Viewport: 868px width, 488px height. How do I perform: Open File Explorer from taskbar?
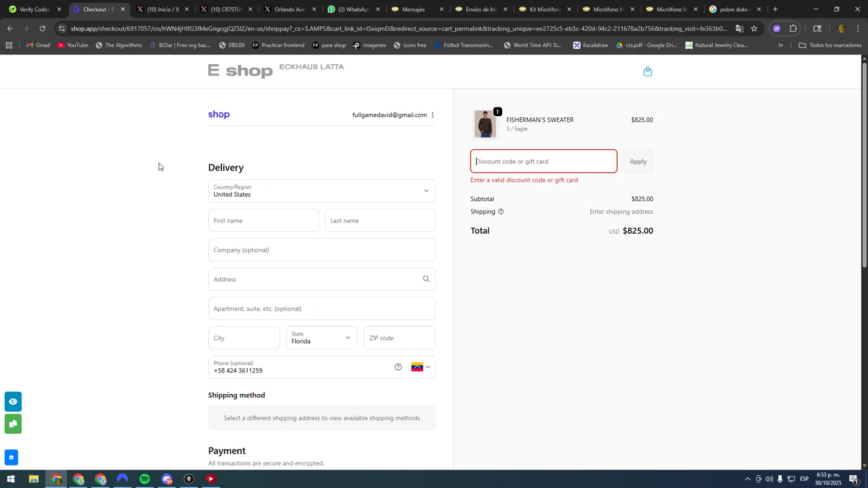[x=34, y=479]
